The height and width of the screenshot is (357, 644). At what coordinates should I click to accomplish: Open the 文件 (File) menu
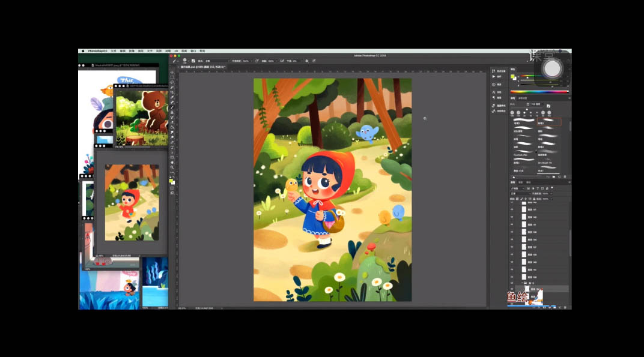pos(114,51)
